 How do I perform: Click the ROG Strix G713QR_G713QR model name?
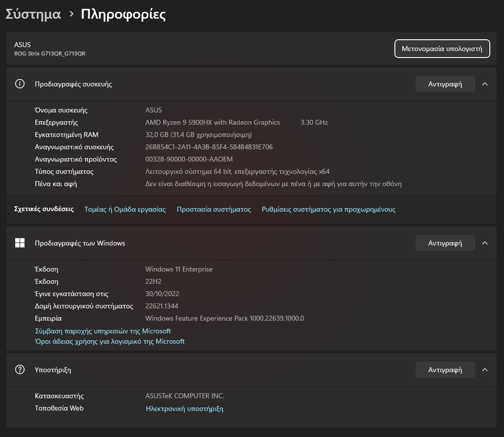tap(50, 54)
